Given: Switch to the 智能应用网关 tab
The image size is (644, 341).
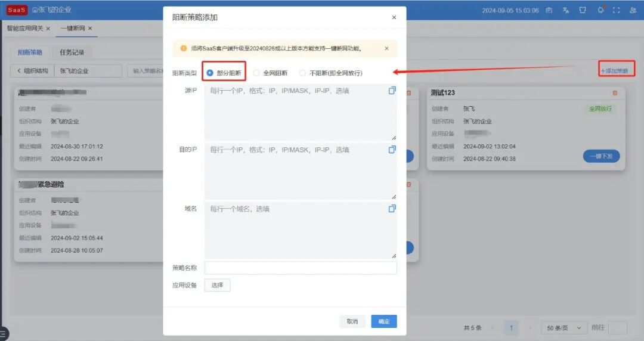Looking at the screenshot, I should coord(25,29).
